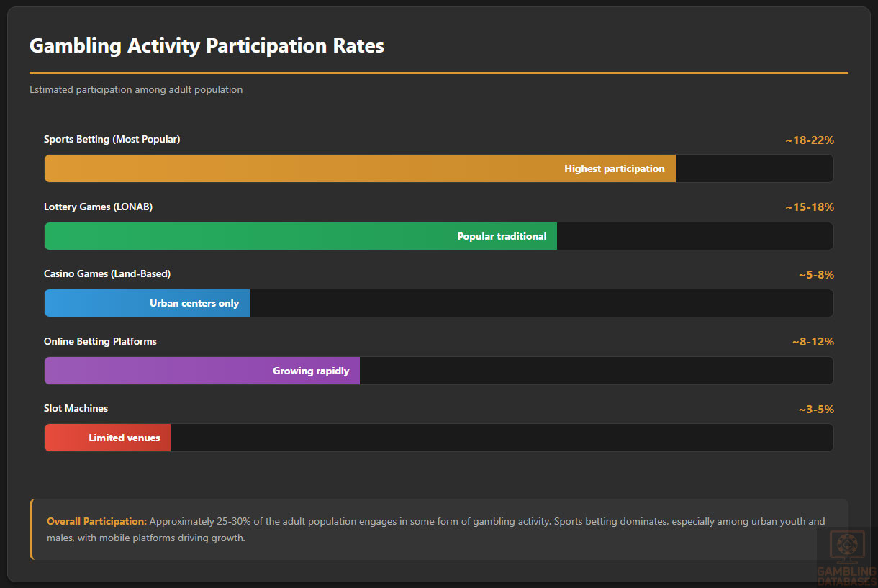The height and width of the screenshot is (588, 878).
Task: Select the ~8-12% online betting percentage
Action: click(812, 342)
